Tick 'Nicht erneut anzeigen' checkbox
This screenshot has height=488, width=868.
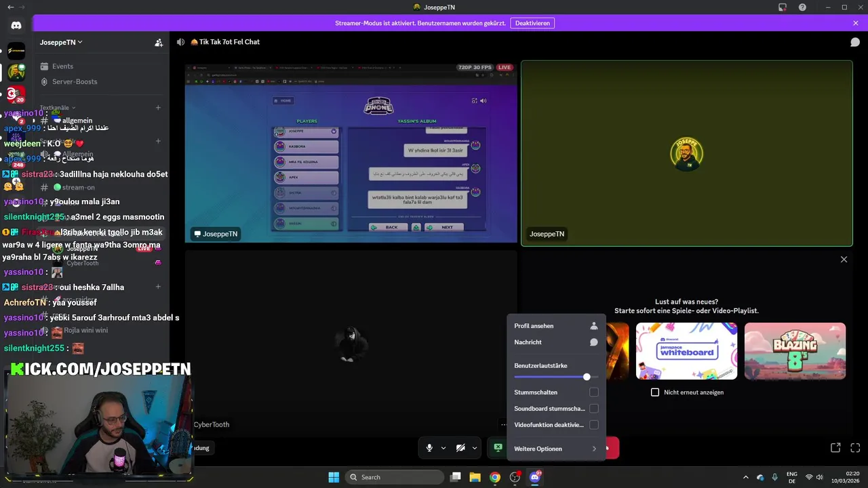click(x=655, y=392)
